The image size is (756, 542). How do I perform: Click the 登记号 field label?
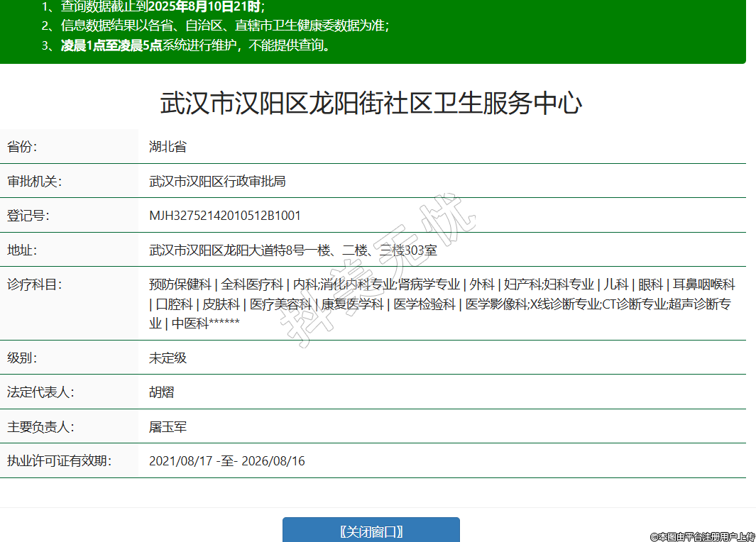(x=28, y=216)
